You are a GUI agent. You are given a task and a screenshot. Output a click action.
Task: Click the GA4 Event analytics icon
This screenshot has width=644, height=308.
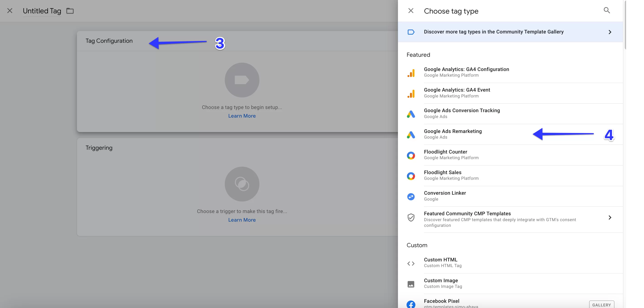pos(411,93)
